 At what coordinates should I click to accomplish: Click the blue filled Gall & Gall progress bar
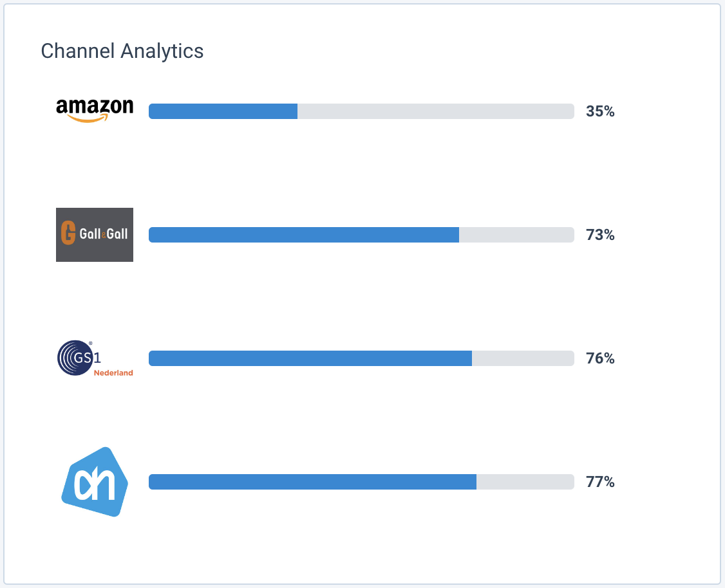tap(303, 235)
